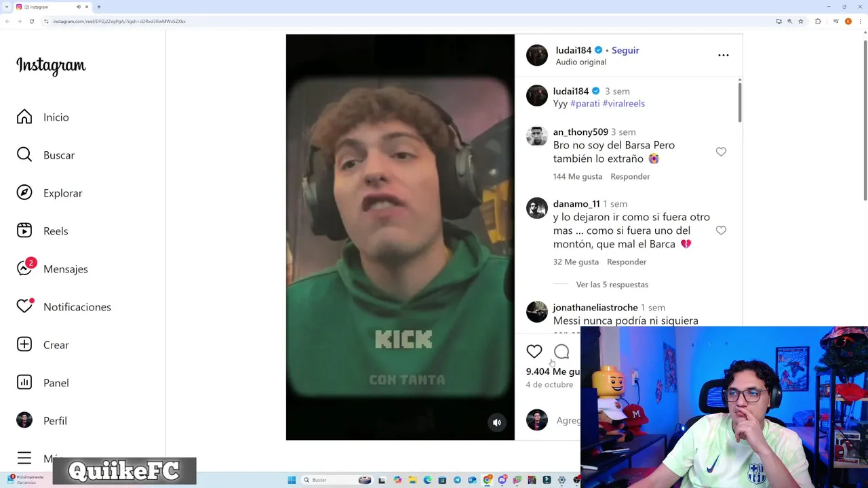Viewport: 868px width, 488px height.
Task: Click taskbar Buscar search box
Action: pyautogui.click(x=336, y=480)
